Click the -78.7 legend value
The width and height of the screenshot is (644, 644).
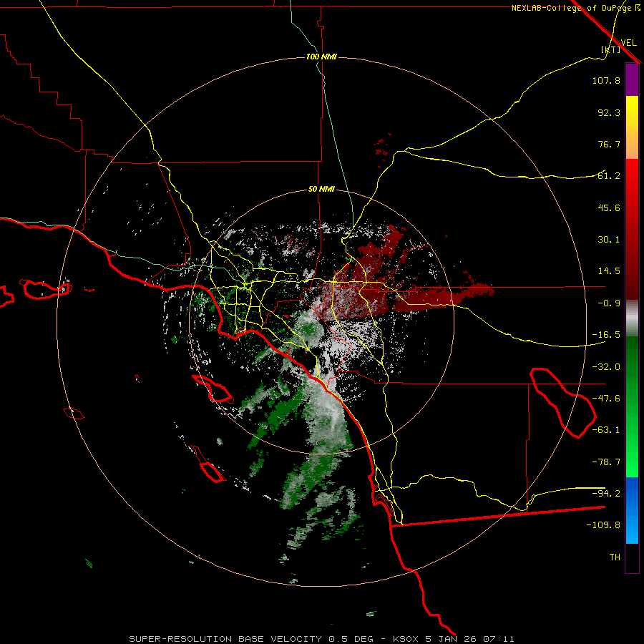606,462
